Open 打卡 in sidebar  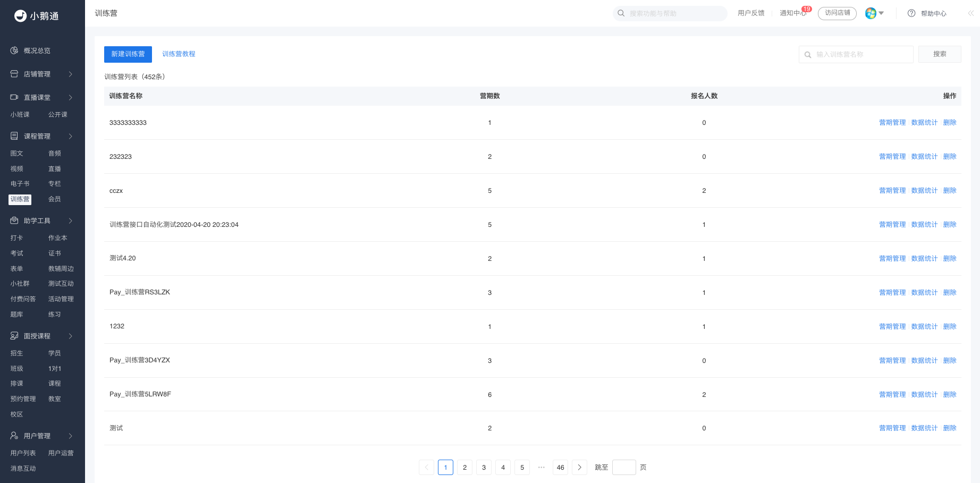point(17,238)
